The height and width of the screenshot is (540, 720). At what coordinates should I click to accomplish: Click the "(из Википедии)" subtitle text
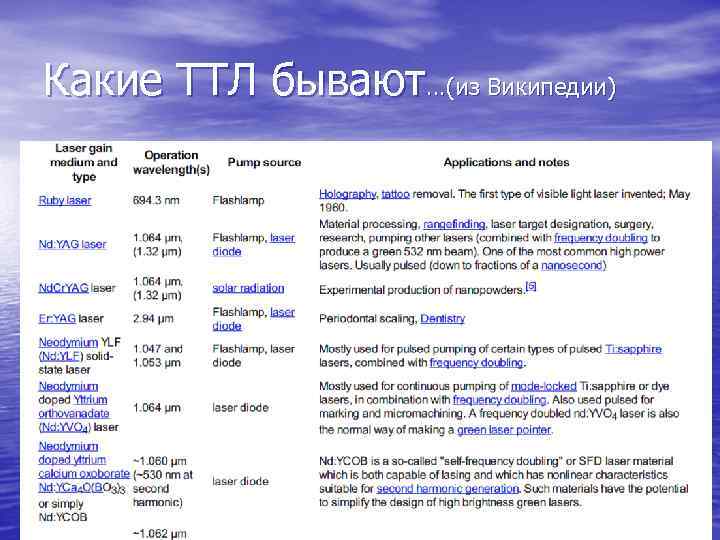[x=531, y=87]
